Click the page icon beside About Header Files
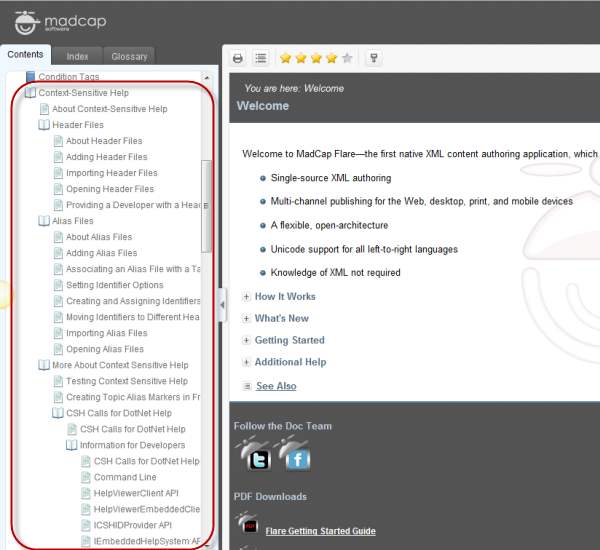Screen dimensions: 600x550 pos(58,141)
